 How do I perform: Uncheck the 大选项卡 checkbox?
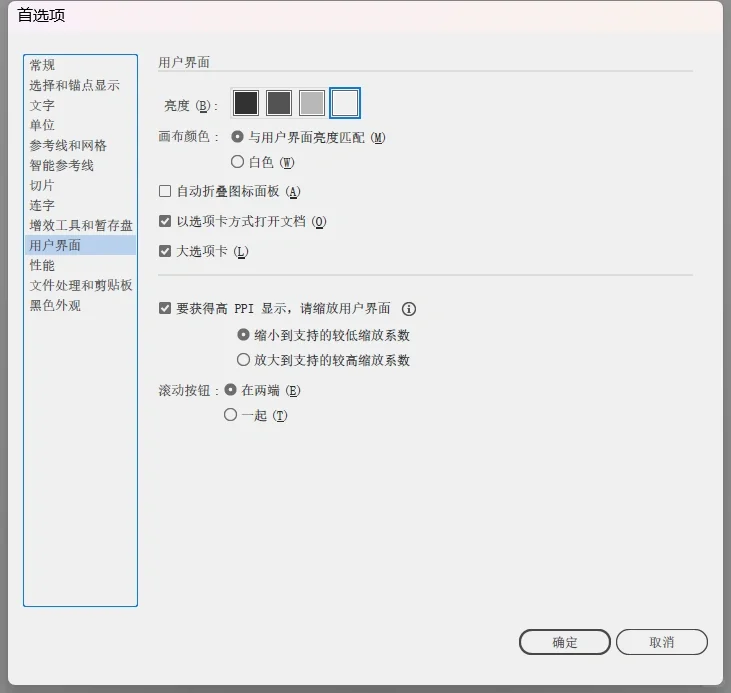pos(165,251)
